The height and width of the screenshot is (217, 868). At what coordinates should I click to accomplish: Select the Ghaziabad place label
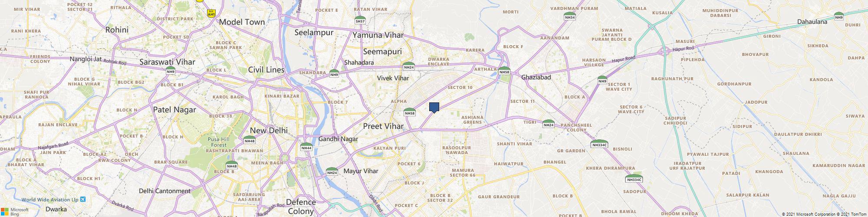point(536,77)
